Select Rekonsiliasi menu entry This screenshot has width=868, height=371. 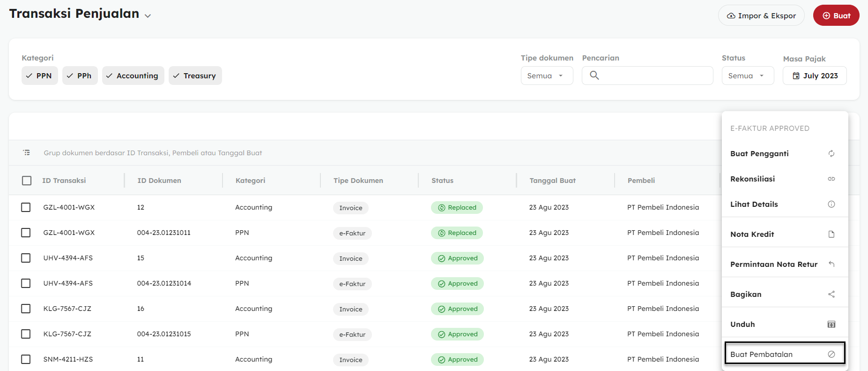tap(752, 179)
